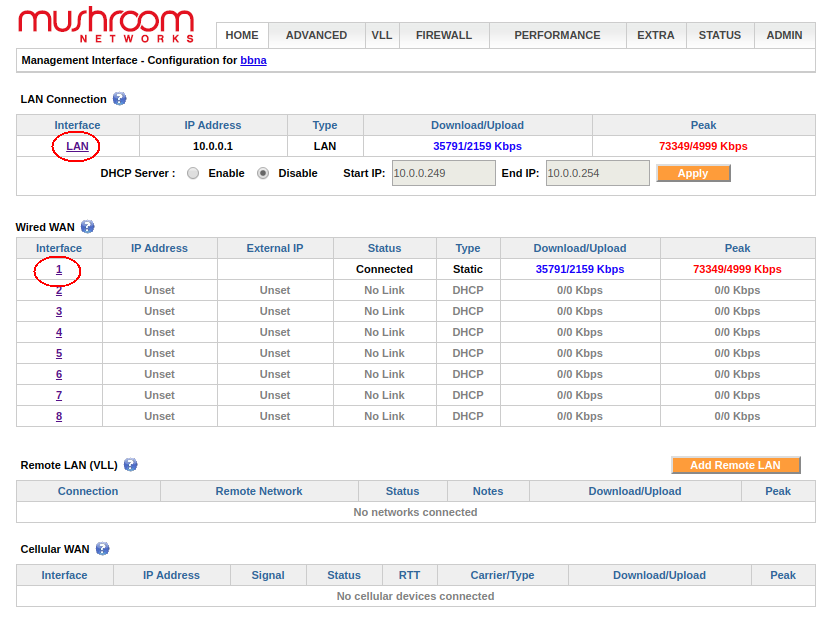Switch to the EXTRA tab
The width and height of the screenshot is (830, 623).
pyautogui.click(x=656, y=35)
